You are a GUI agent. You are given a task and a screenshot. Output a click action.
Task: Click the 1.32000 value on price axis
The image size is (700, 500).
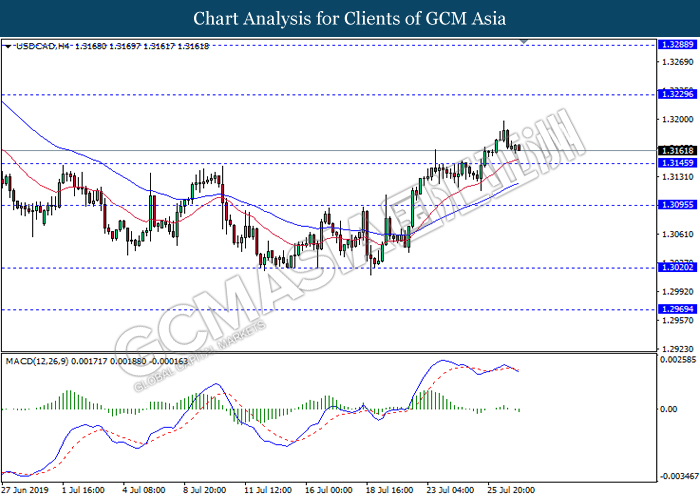pos(674,119)
